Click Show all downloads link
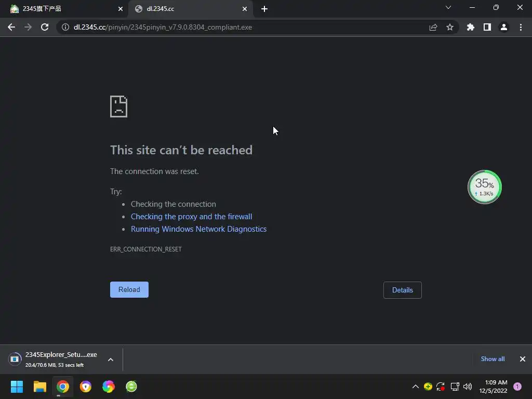Viewport: 532px width, 399px height. tap(493, 359)
